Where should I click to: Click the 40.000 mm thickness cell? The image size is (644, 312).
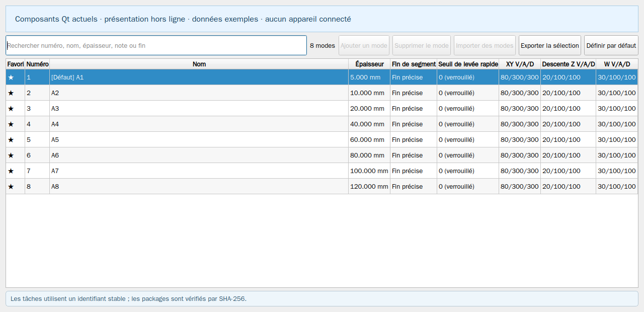[369, 124]
